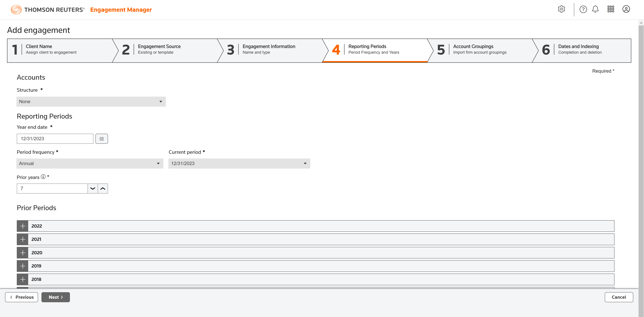Click the Prior years info icon

[43, 177]
